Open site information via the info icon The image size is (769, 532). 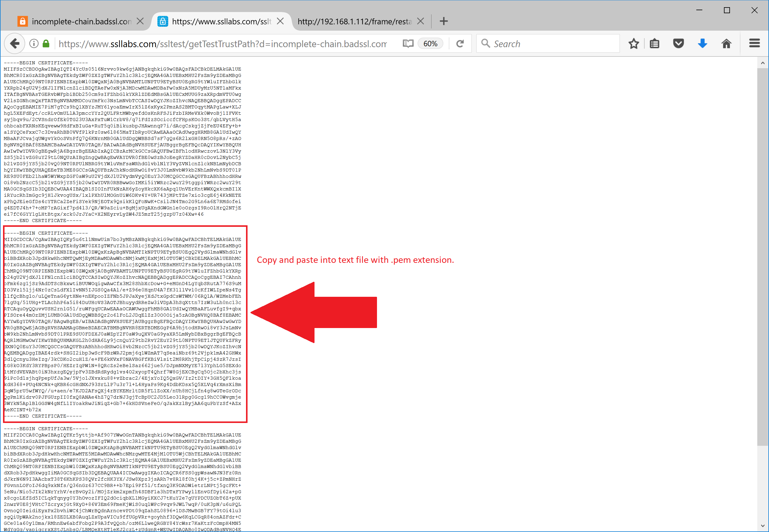pyautogui.click(x=34, y=43)
